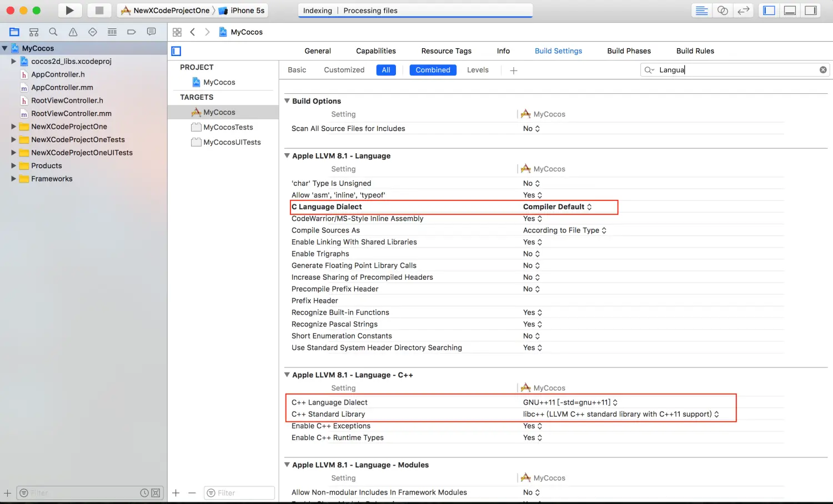
Task: Switch to the Capabilities tab
Action: 376,51
